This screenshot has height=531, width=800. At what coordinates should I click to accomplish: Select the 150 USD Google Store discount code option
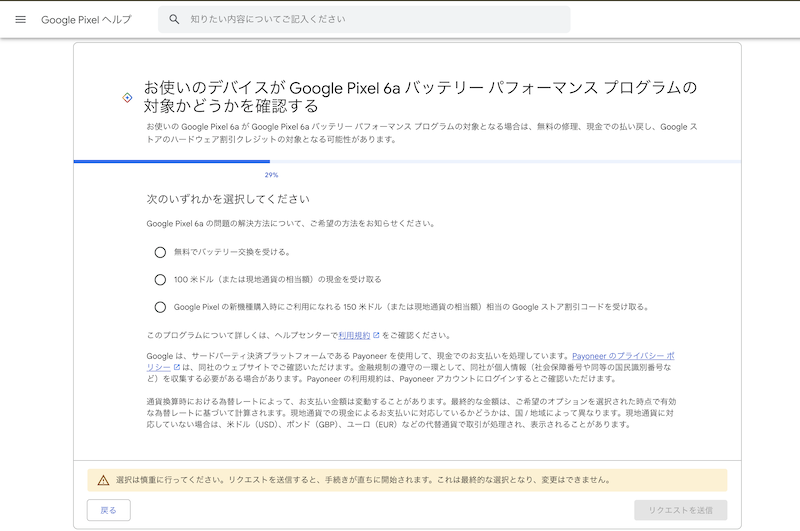pyautogui.click(x=160, y=307)
